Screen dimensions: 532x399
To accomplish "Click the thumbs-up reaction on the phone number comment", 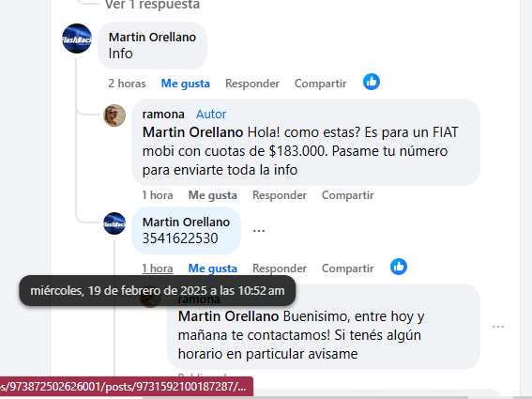I will click(x=399, y=267).
